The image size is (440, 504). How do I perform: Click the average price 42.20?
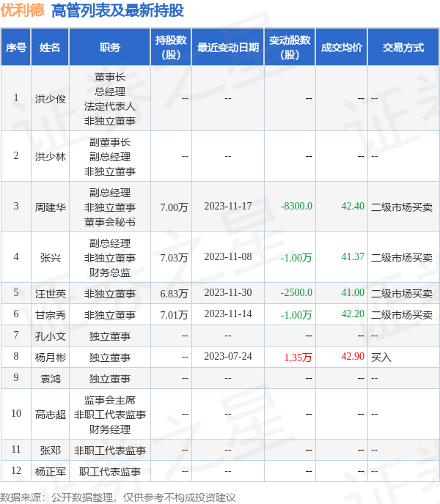pos(353,314)
